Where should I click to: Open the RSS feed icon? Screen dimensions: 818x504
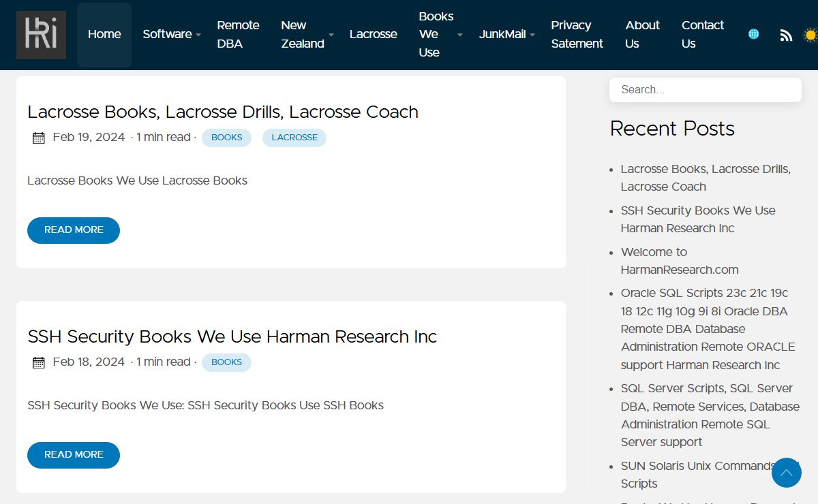[786, 35]
